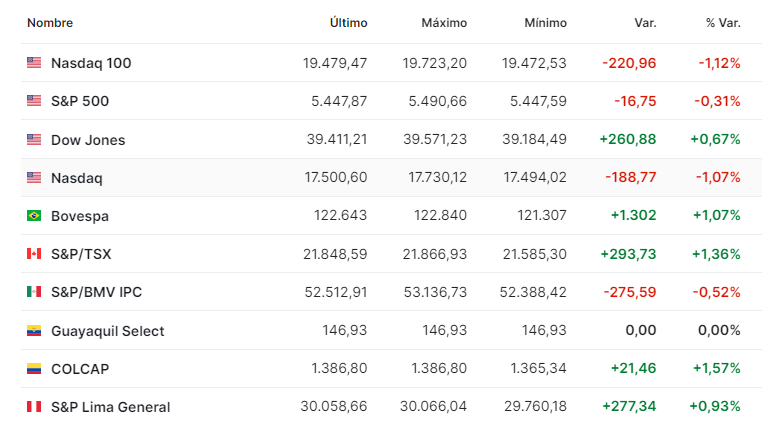Click the Brazil flag beside Bovespa

[x=34, y=215]
